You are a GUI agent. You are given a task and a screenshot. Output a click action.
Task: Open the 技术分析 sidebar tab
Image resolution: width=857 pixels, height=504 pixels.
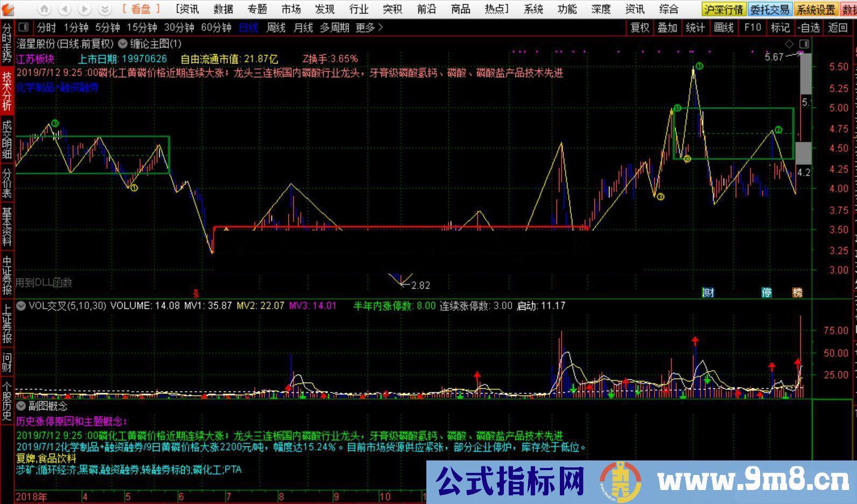pyautogui.click(x=7, y=91)
